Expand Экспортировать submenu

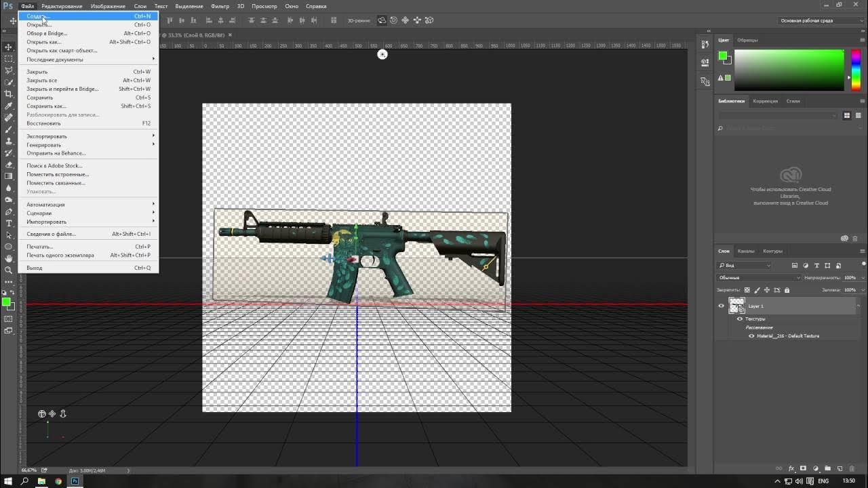point(90,136)
